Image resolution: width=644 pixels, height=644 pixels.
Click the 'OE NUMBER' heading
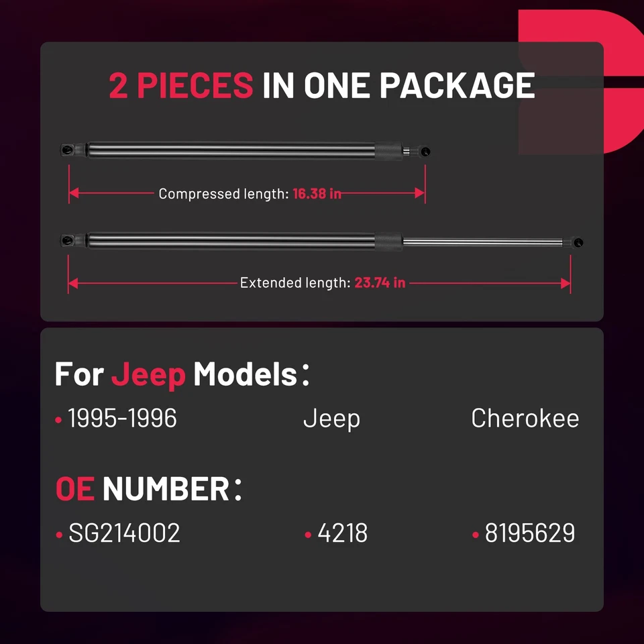click(x=148, y=489)
